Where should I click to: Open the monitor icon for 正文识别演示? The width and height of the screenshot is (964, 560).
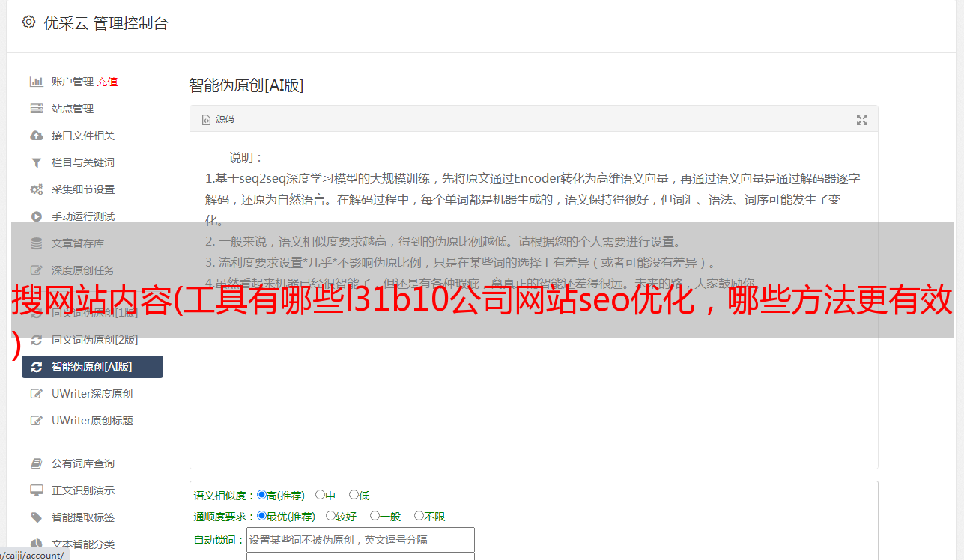click(x=36, y=490)
